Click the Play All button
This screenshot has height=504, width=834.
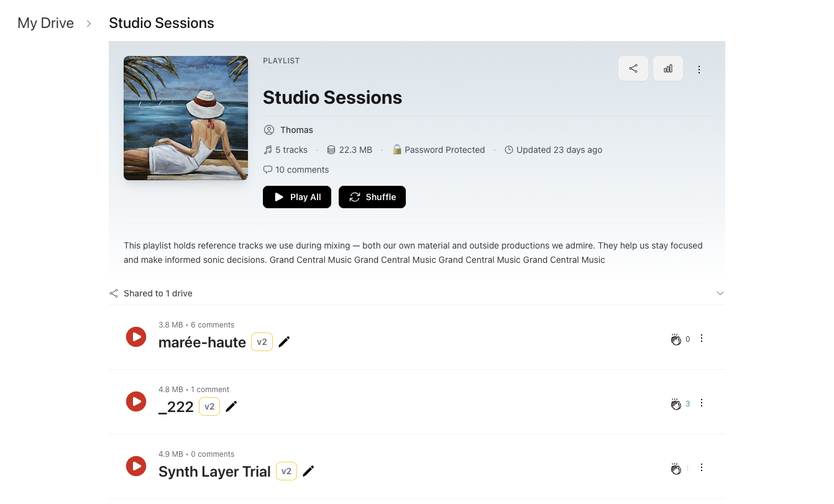296,197
